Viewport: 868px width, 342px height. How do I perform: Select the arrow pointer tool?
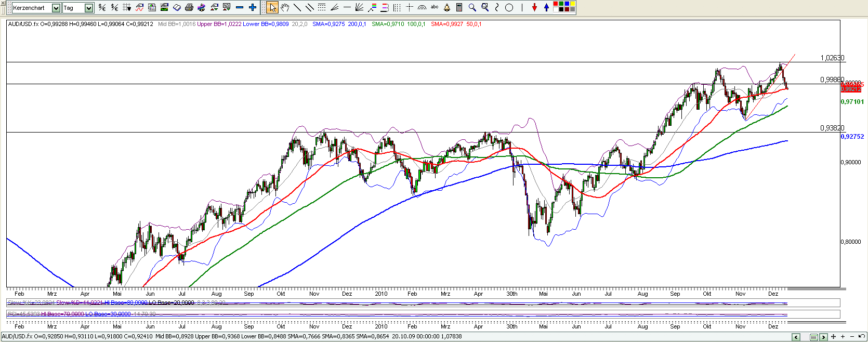(x=272, y=7)
